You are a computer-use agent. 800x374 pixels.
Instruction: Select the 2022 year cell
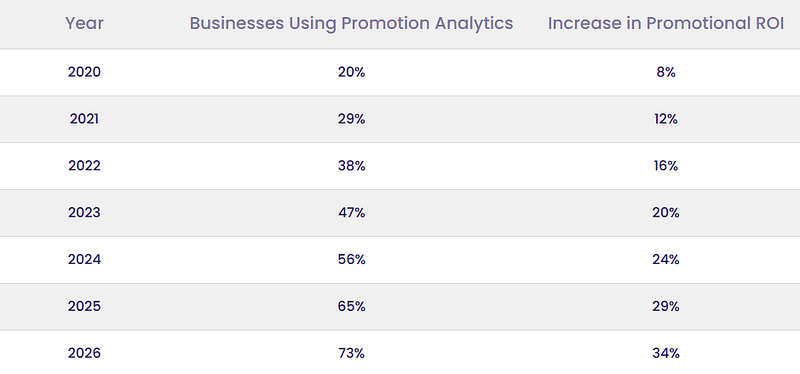(84, 166)
